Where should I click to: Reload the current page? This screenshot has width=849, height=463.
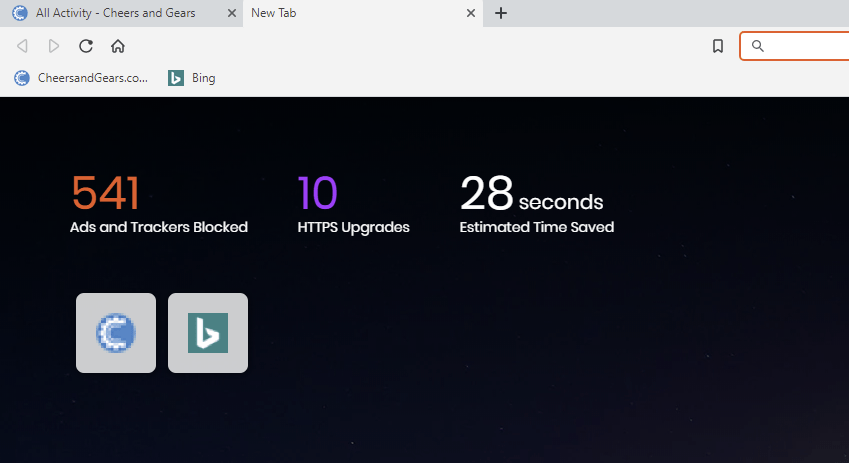pyautogui.click(x=86, y=46)
